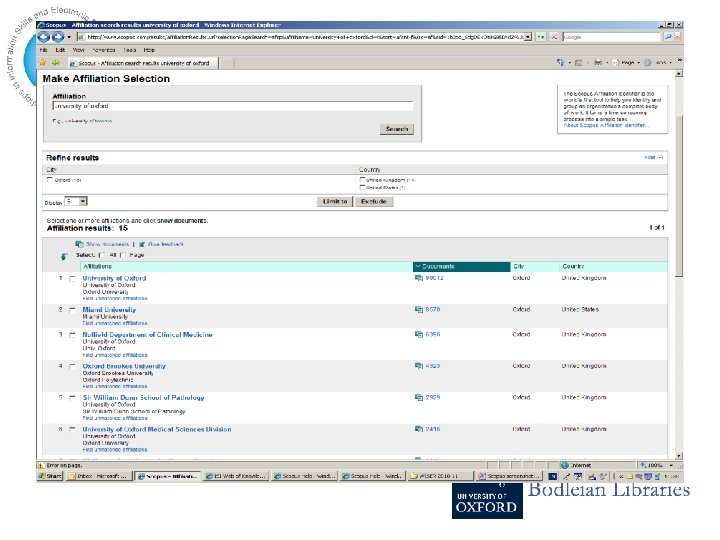Image resolution: width=720 pixels, height=540 pixels.
Task: Open the Favorites menu
Action: pyautogui.click(x=104, y=50)
